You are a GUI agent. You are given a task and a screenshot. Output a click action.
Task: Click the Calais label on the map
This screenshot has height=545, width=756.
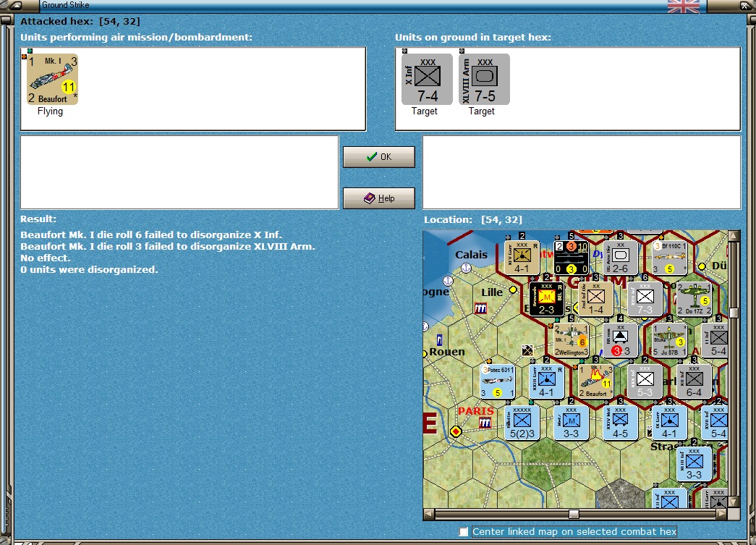click(471, 255)
